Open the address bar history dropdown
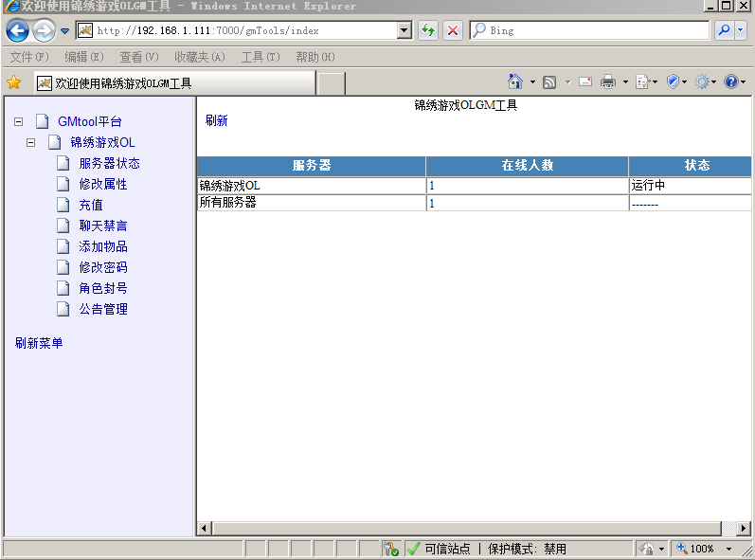Viewport: 755px width, 560px height. tap(404, 31)
